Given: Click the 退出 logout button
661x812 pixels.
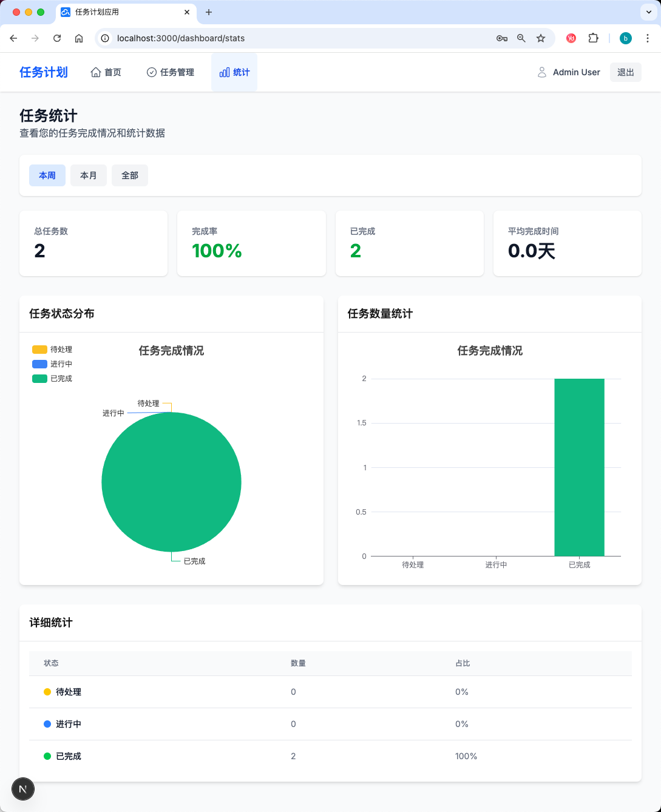Looking at the screenshot, I should [626, 72].
